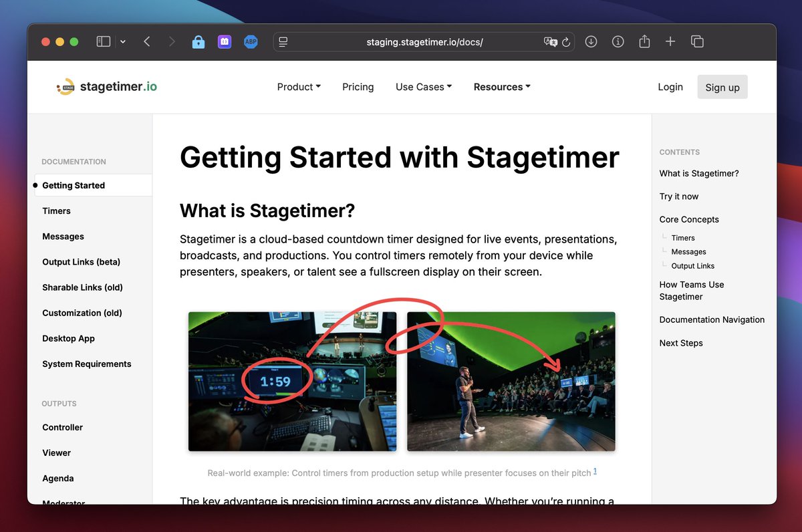Open the Messages docs page in the left sidebar

click(x=63, y=236)
